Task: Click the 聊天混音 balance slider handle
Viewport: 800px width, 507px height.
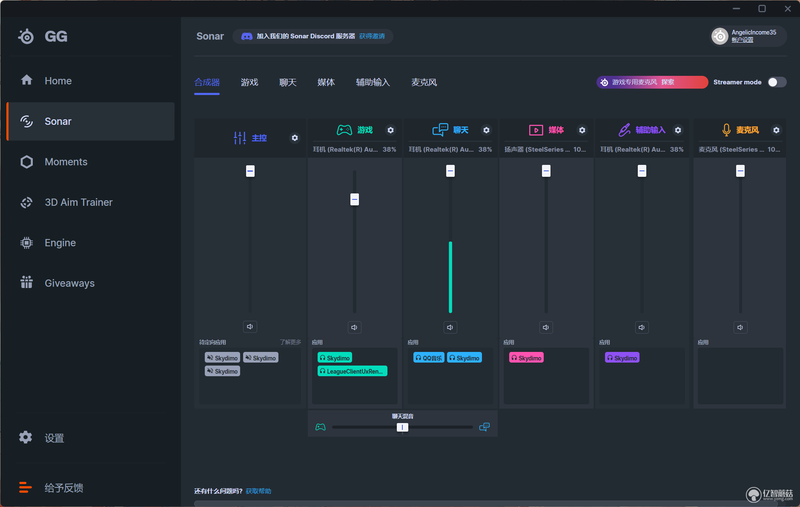Action: pos(402,427)
